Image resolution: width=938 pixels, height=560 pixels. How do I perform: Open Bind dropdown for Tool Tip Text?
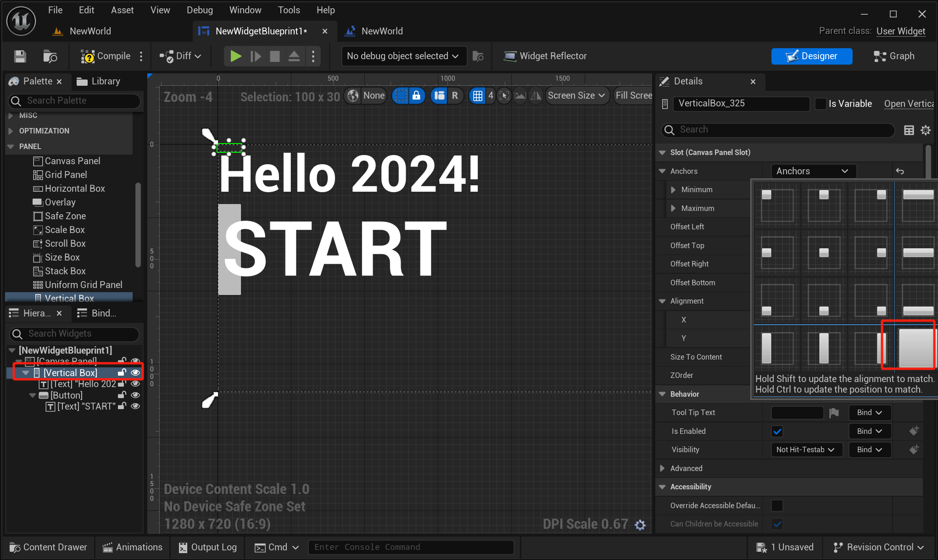point(870,413)
